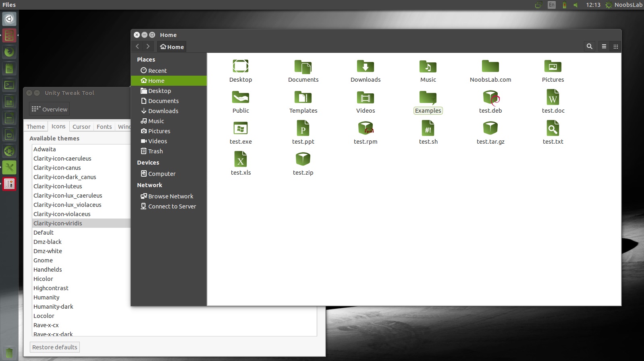Screen dimensions: 644x361
Task: Open the Downloads folder icon
Action: point(366,66)
